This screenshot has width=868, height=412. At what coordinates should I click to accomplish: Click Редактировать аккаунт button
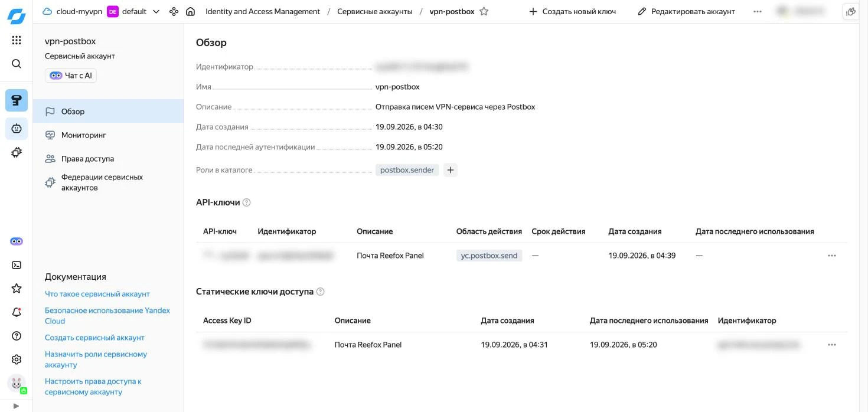[x=687, y=11]
